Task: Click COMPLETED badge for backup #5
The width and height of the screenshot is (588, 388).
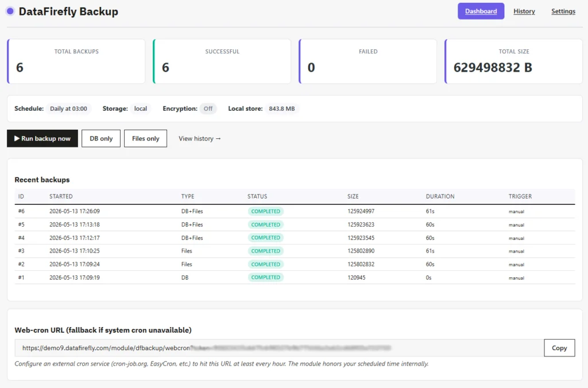Action: click(x=265, y=224)
